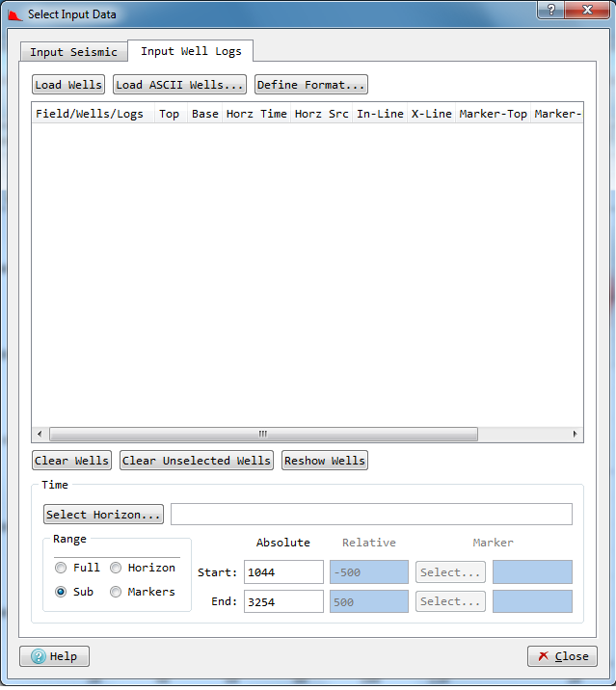This screenshot has width=616, height=690.
Task: Click the Horz Time column header
Action: click(256, 114)
